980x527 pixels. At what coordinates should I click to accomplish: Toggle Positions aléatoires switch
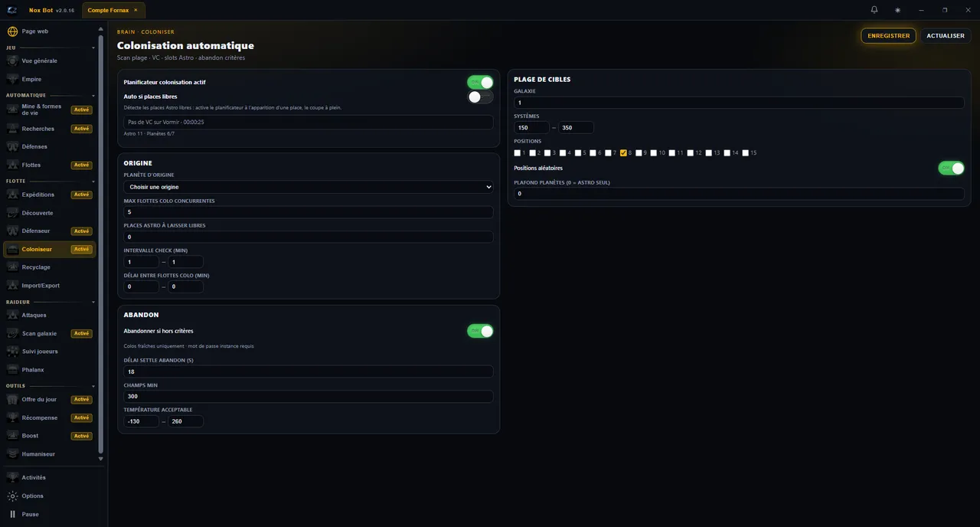pos(951,168)
